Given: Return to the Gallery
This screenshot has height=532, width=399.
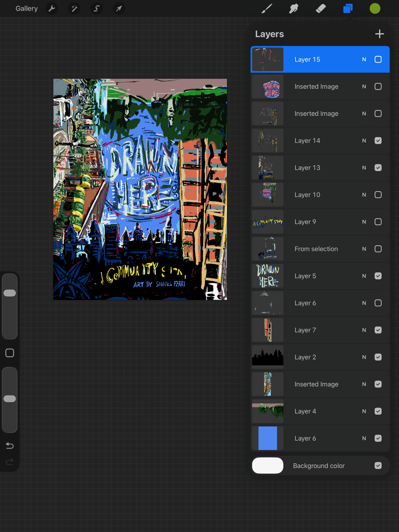Looking at the screenshot, I should click(x=26, y=9).
